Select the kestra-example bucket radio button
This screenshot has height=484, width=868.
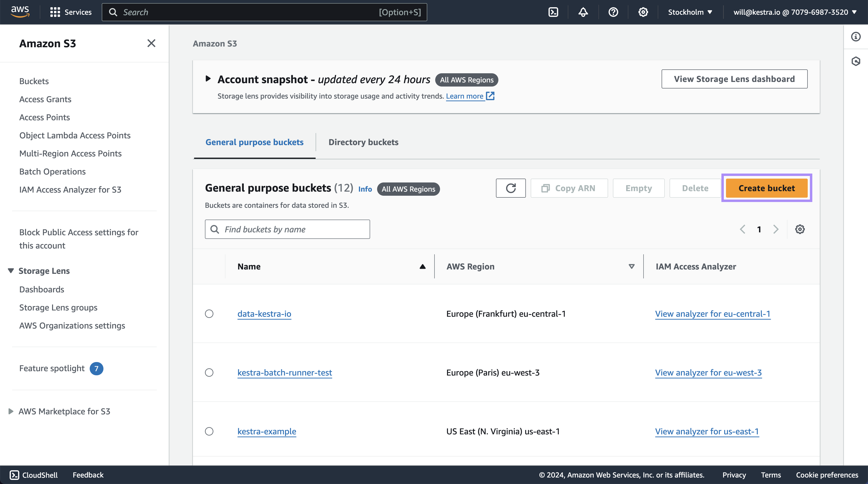tap(209, 431)
